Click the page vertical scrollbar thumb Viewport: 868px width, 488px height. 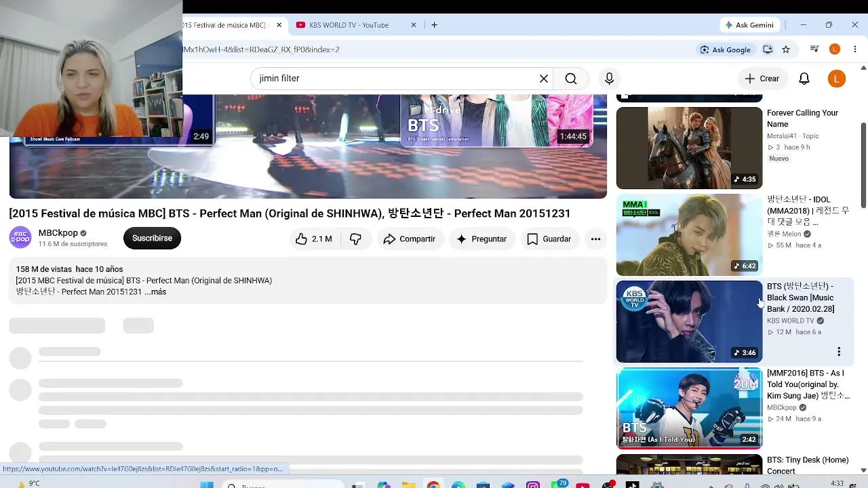pyautogui.click(x=863, y=165)
